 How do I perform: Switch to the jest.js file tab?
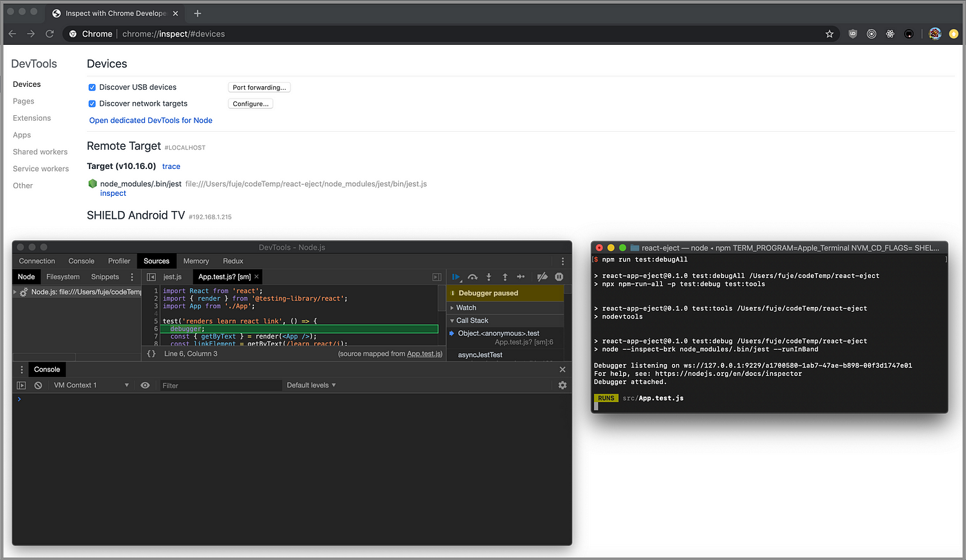point(172,277)
